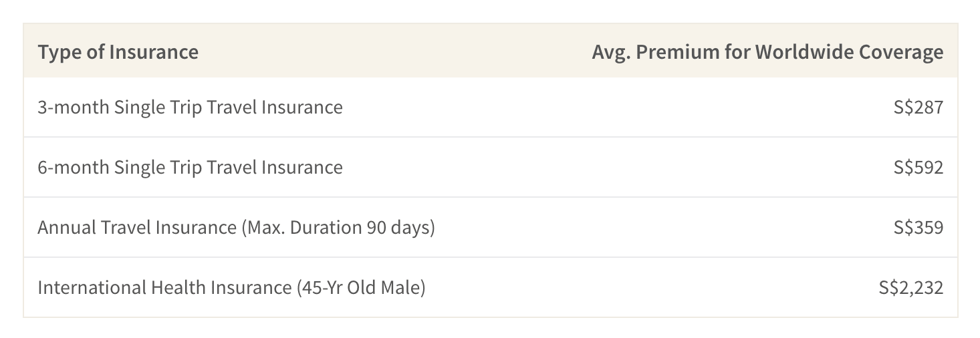Click the text 45-Yr Old Male

point(361,288)
